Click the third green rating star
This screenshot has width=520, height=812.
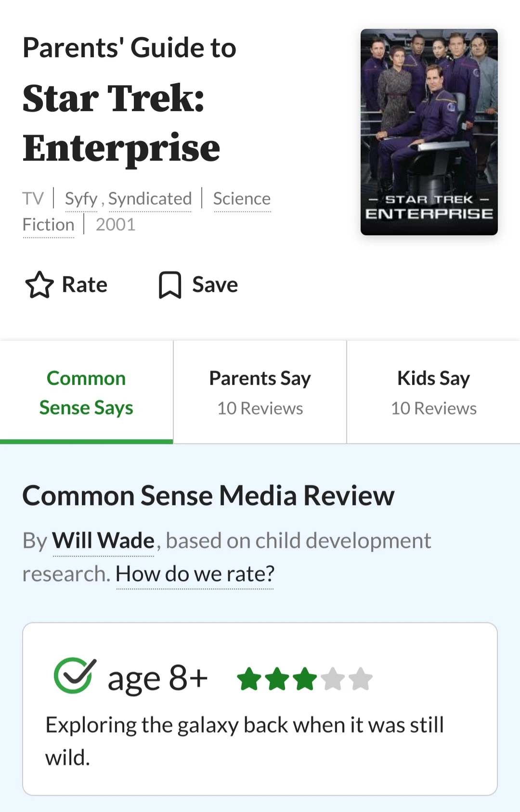pos(305,679)
